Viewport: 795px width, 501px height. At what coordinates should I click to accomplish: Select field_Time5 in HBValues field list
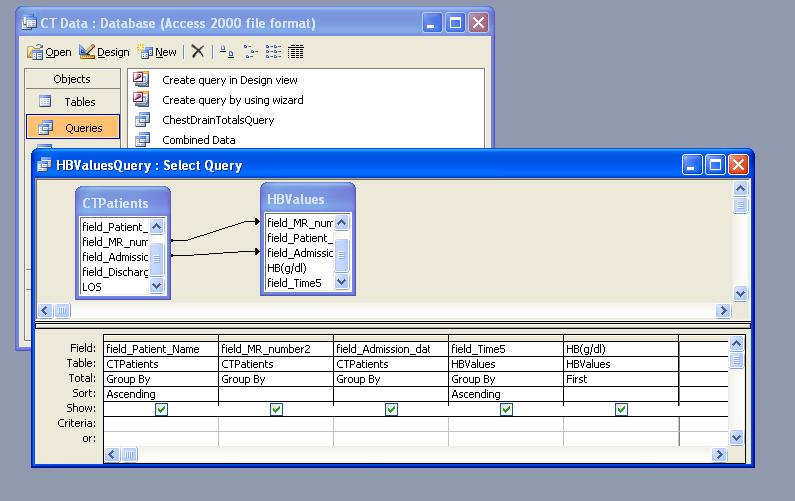click(300, 283)
